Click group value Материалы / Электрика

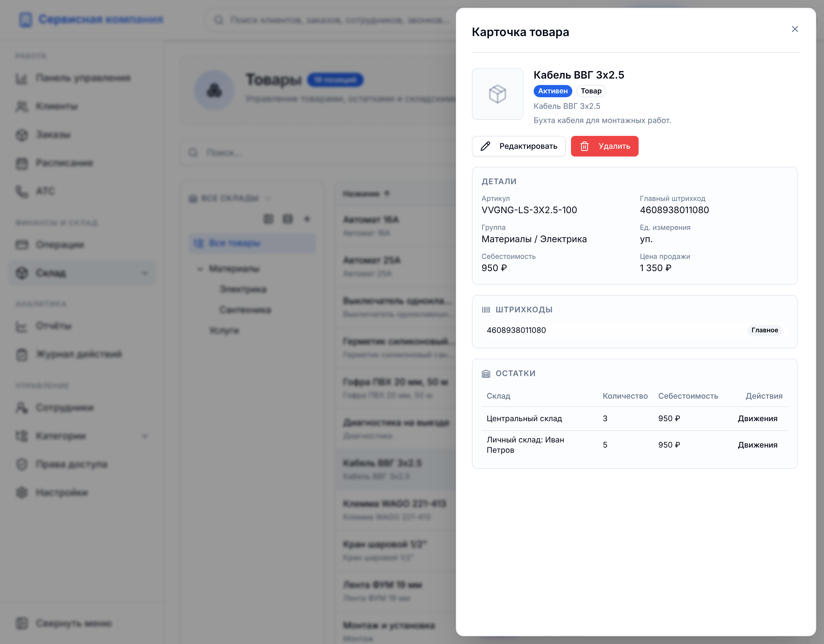534,239
